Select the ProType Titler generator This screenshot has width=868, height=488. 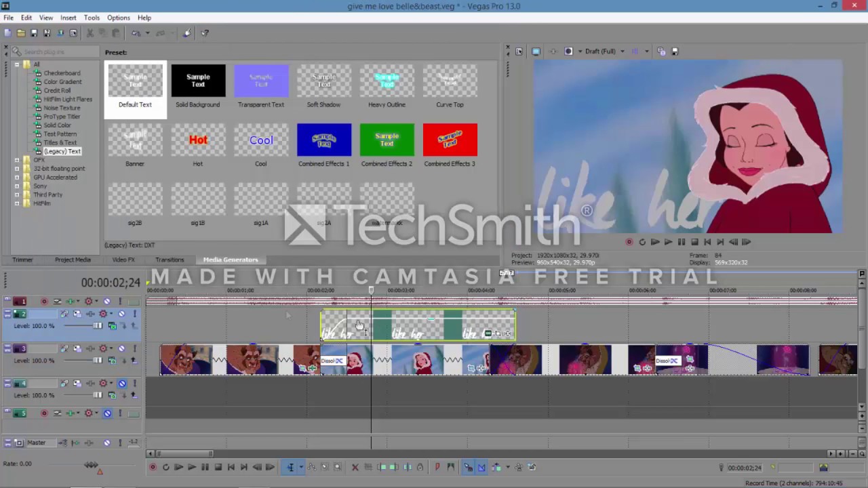62,117
